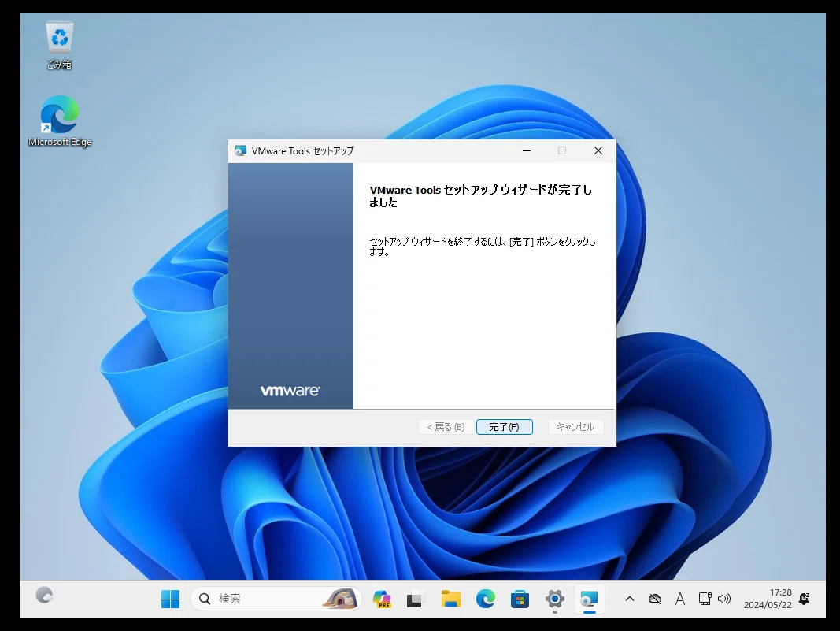Viewport: 840px width, 631px height.
Task: Open Task View on the taskbar
Action: (416, 599)
